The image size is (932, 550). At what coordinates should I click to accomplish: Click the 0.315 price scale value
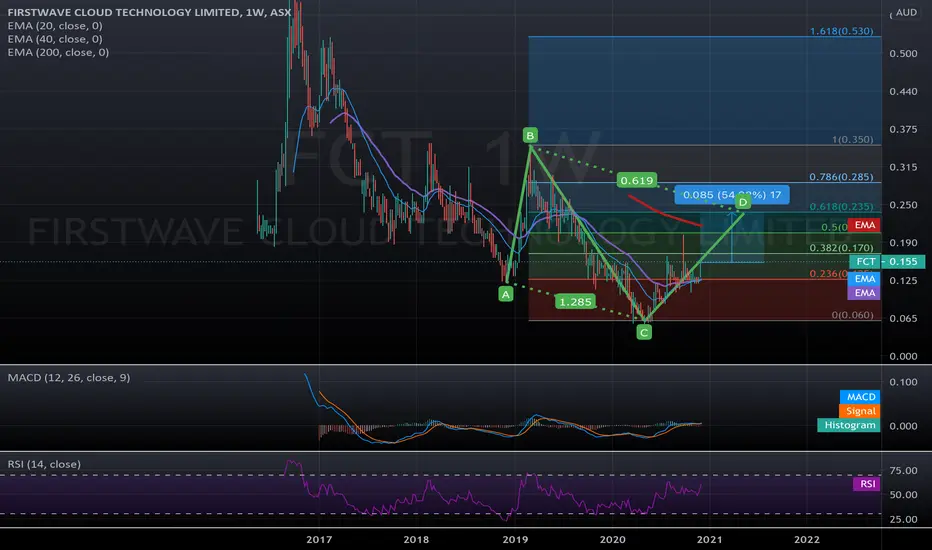[903, 167]
